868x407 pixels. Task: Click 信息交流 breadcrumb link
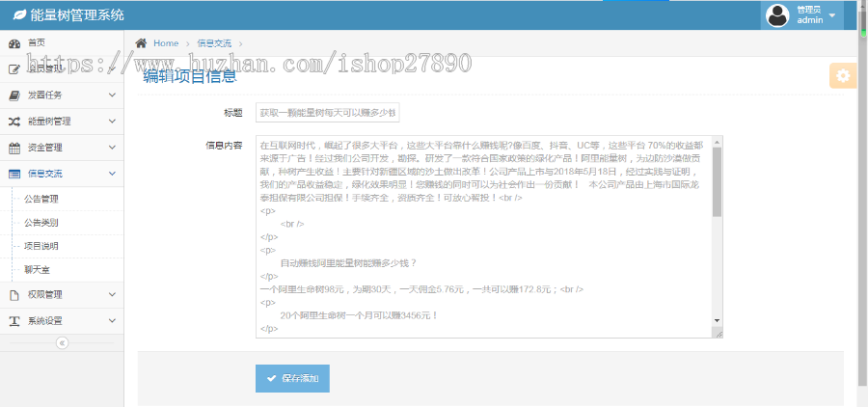[x=214, y=43]
